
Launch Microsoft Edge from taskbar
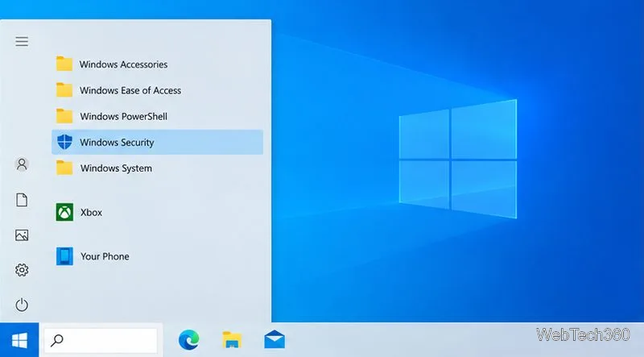pos(189,340)
